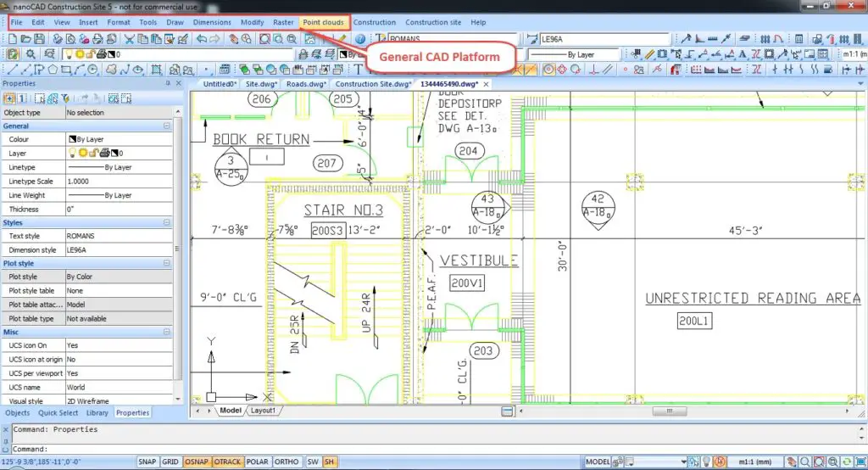This screenshot has width=868, height=470.
Task: Toggle SW in status bar
Action: click(313, 462)
